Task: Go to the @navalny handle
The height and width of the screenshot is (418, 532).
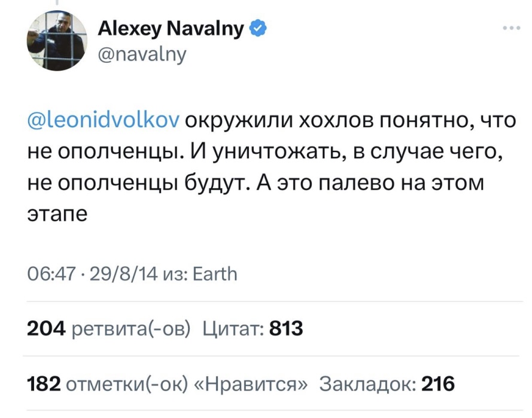Action: [x=142, y=54]
